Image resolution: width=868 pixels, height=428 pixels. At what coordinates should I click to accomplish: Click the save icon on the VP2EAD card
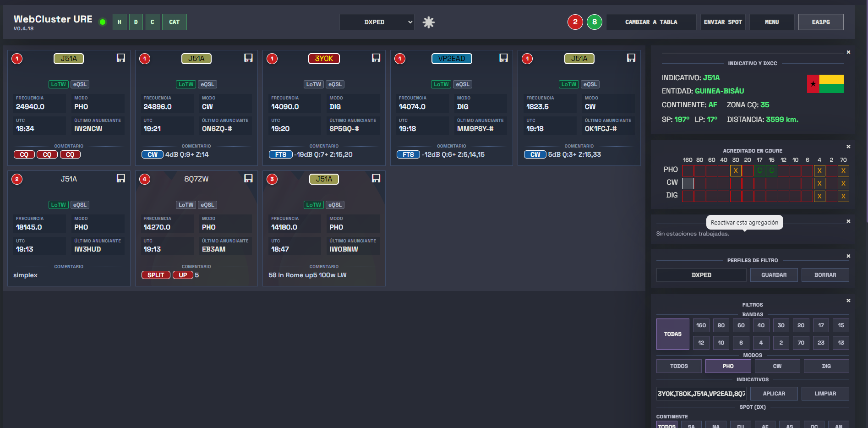tap(503, 58)
